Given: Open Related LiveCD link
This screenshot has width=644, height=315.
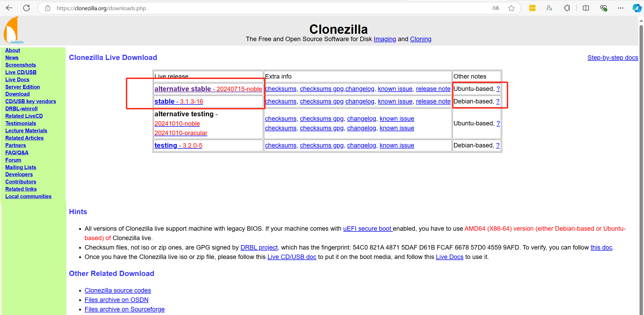Looking at the screenshot, I should click(24, 116).
